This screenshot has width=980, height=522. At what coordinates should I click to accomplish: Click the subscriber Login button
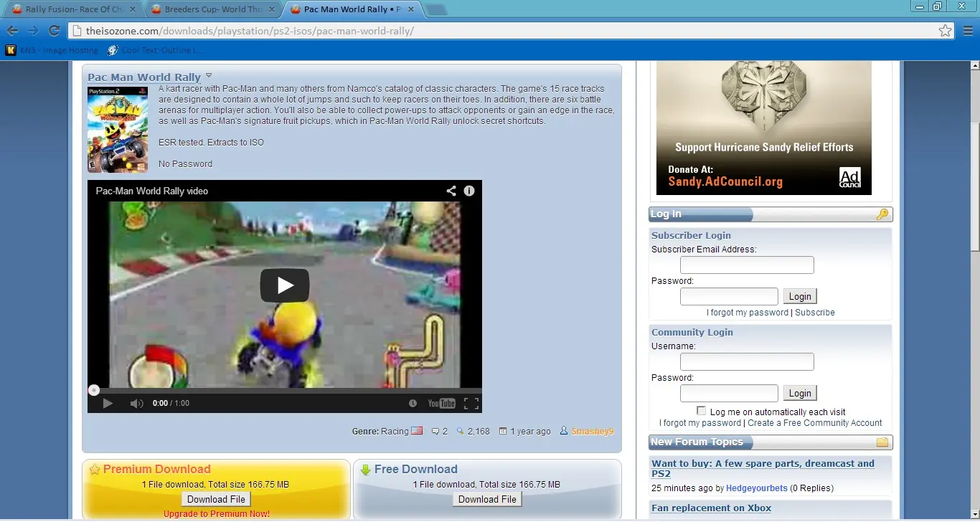[x=800, y=296]
